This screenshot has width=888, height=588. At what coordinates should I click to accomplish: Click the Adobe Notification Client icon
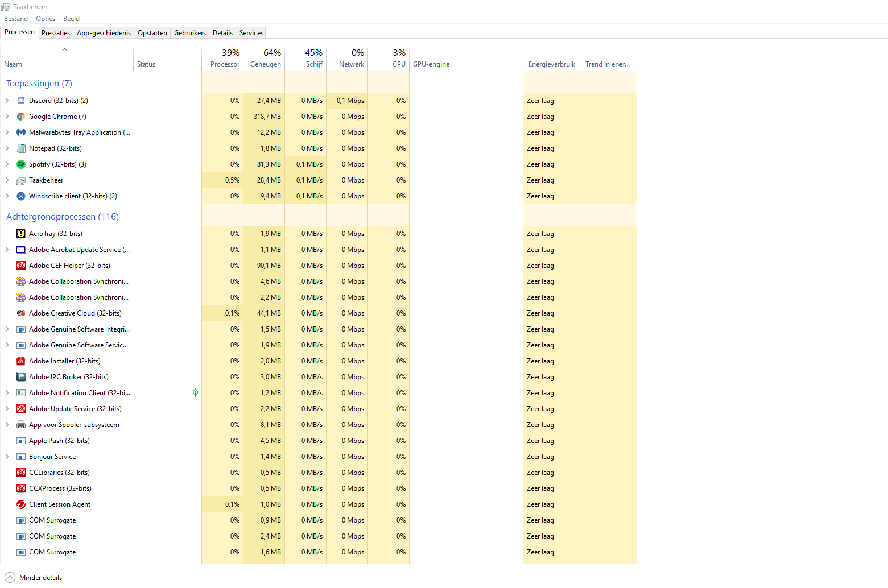tap(21, 393)
